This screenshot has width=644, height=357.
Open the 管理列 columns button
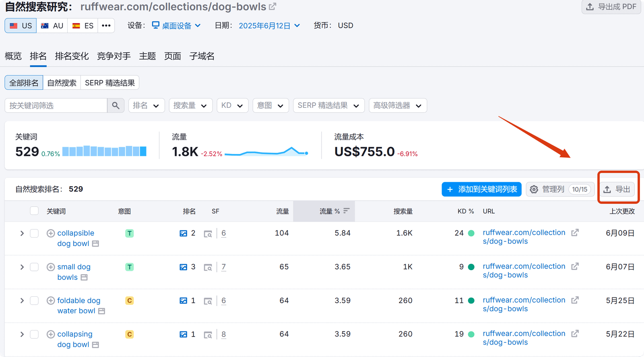click(560, 189)
